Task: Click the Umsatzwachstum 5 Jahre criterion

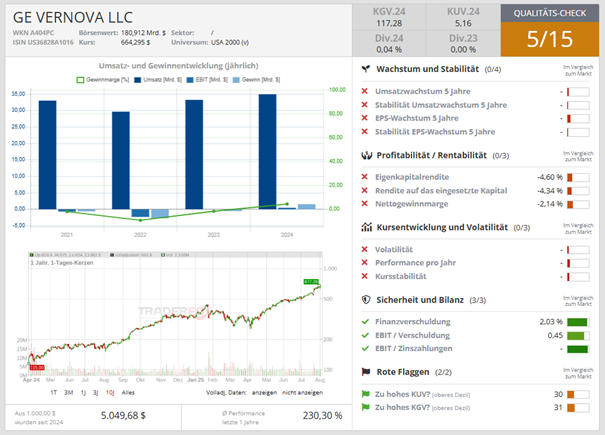Action: click(x=422, y=91)
